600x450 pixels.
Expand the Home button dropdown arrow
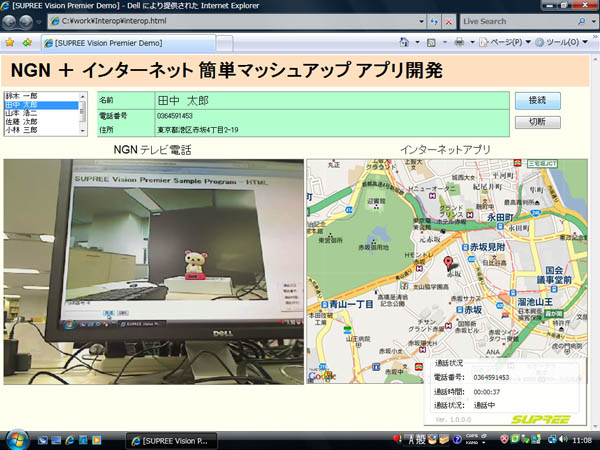(417, 42)
